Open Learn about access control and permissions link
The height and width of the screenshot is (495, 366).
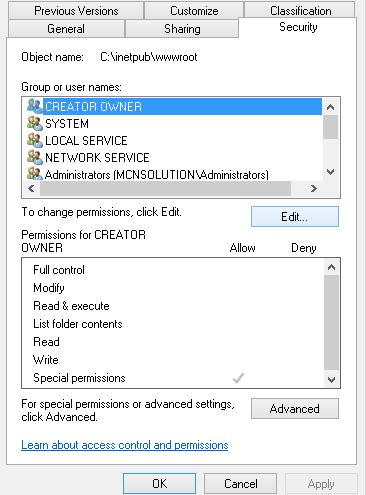pyautogui.click(x=125, y=445)
